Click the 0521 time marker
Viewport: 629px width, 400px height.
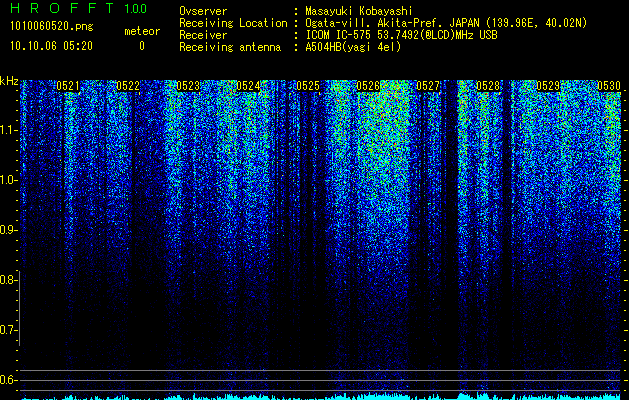(68, 86)
